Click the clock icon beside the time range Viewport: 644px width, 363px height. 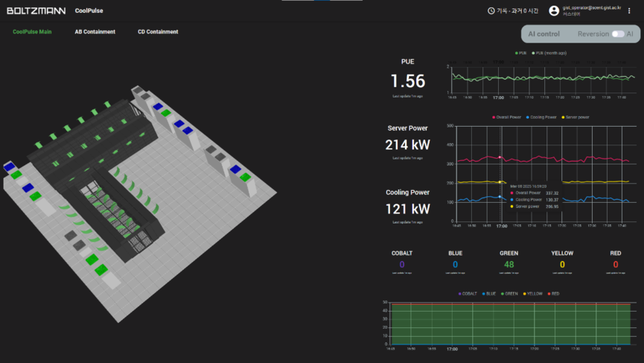pyautogui.click(x=491, y=10)
